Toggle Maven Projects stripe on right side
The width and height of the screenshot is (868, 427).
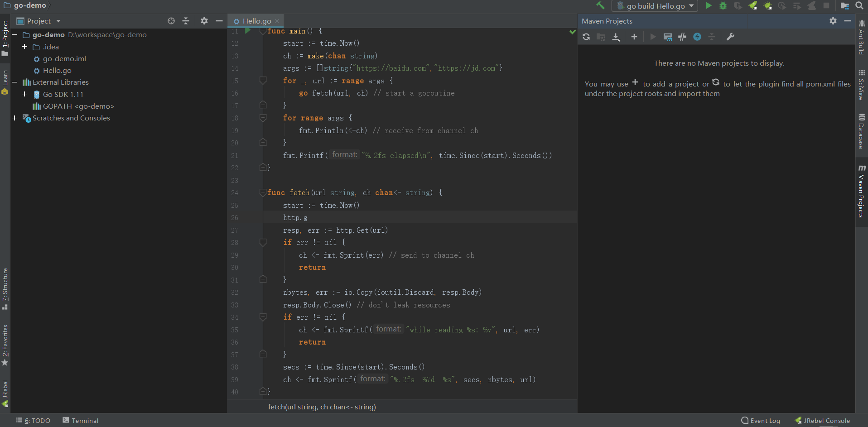(862, 192)
